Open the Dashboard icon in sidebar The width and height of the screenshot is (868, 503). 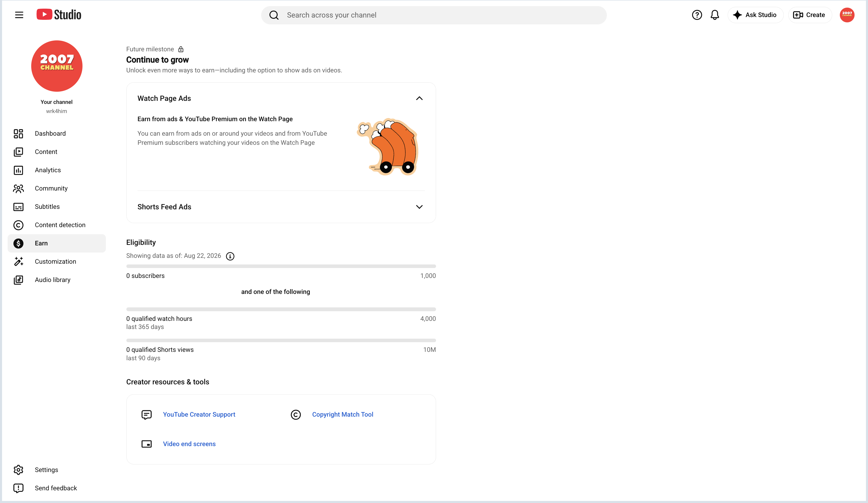coord(18,134)
